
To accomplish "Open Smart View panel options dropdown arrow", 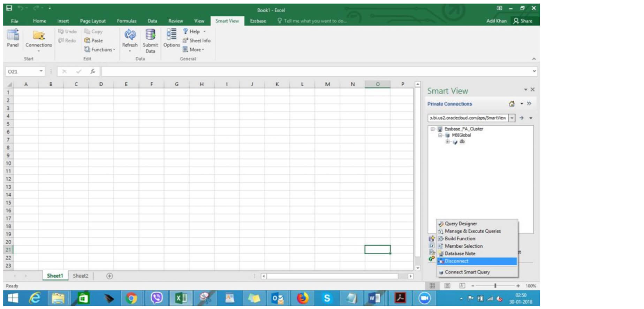I will point(525,90).
